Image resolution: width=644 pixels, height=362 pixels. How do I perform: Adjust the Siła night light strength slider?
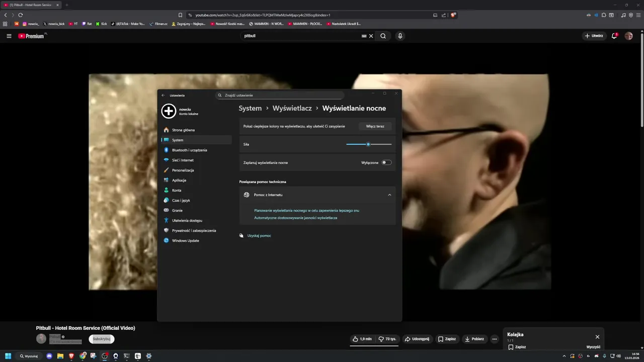[369, 144]
